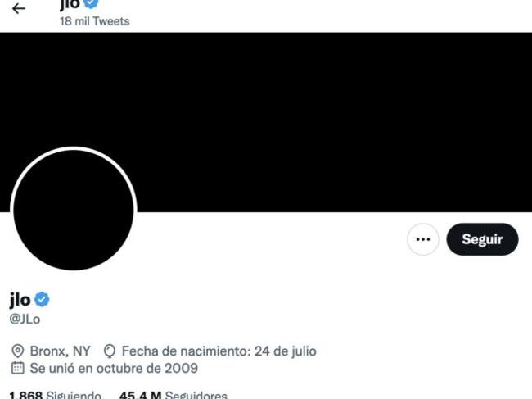
Task: Click the Seguir follow button
Action: pos(482,239)
